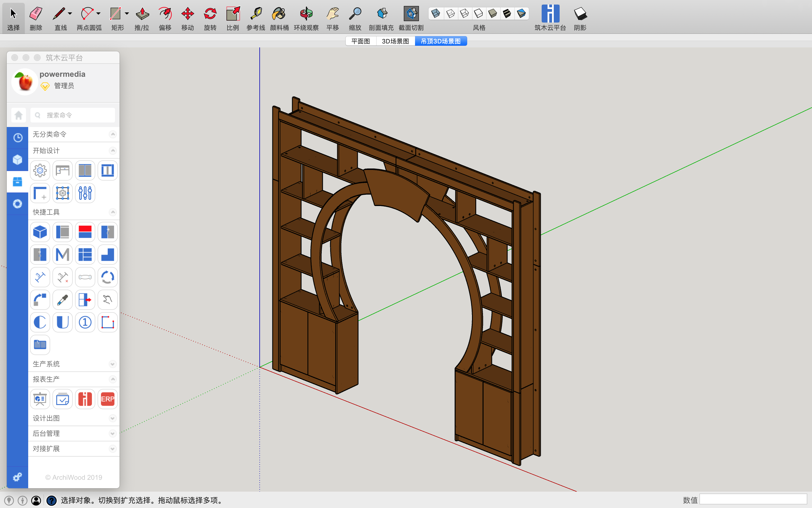Image resolution: width=812 pixels, height=508 pixels.
Task: Switch to the 3D场景图 tab
Action: [x=395, y=41]
